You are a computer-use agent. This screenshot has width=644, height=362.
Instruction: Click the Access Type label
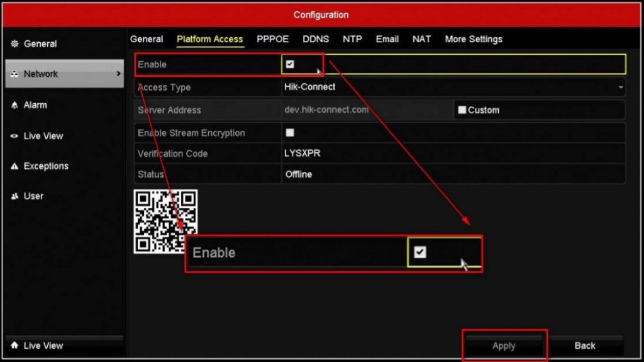click(164, 88)
